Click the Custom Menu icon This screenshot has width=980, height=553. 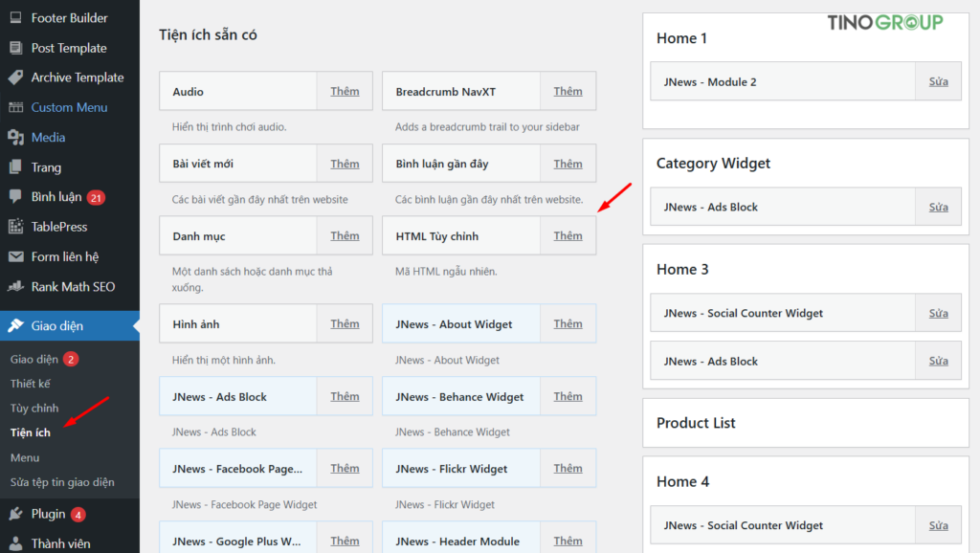tap(15, 107)
